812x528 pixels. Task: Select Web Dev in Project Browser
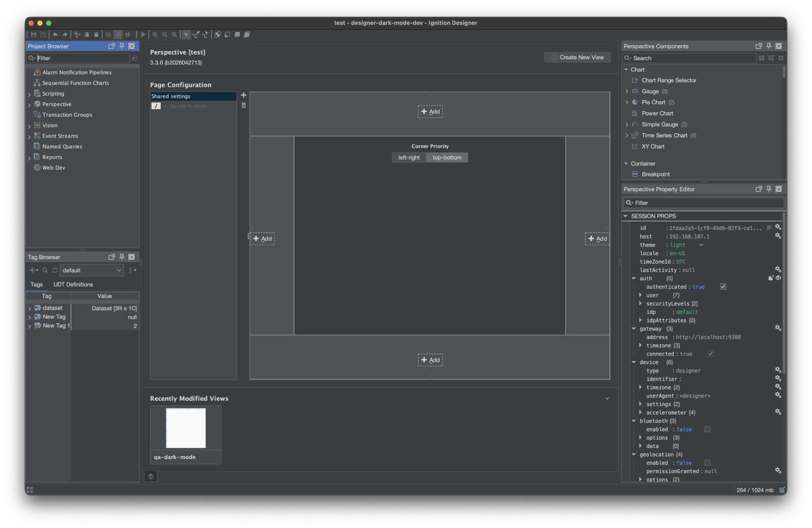pyautogui.click(x=53, y=168)
